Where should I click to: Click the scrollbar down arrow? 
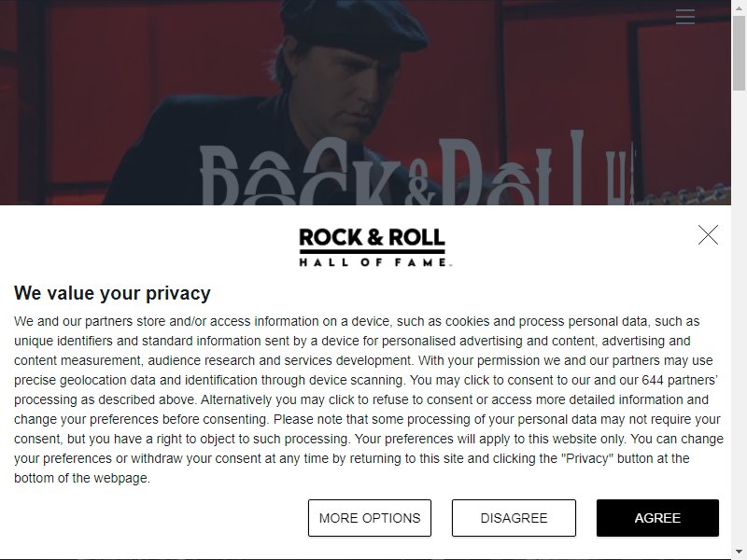tap(739, 553)
